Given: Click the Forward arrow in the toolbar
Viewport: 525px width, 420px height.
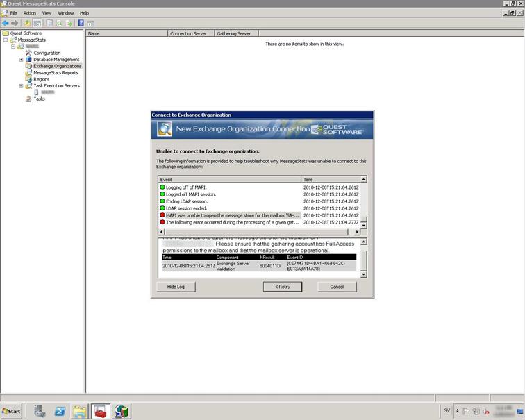Looking at the screenshot, I should [15, 23].
